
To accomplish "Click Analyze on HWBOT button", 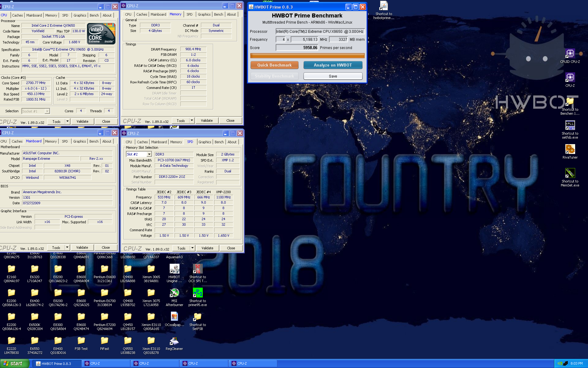I will [333, 65].
